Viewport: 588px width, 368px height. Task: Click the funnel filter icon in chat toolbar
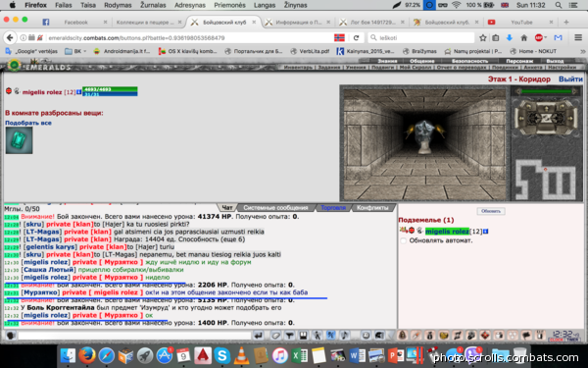[289, 336]
